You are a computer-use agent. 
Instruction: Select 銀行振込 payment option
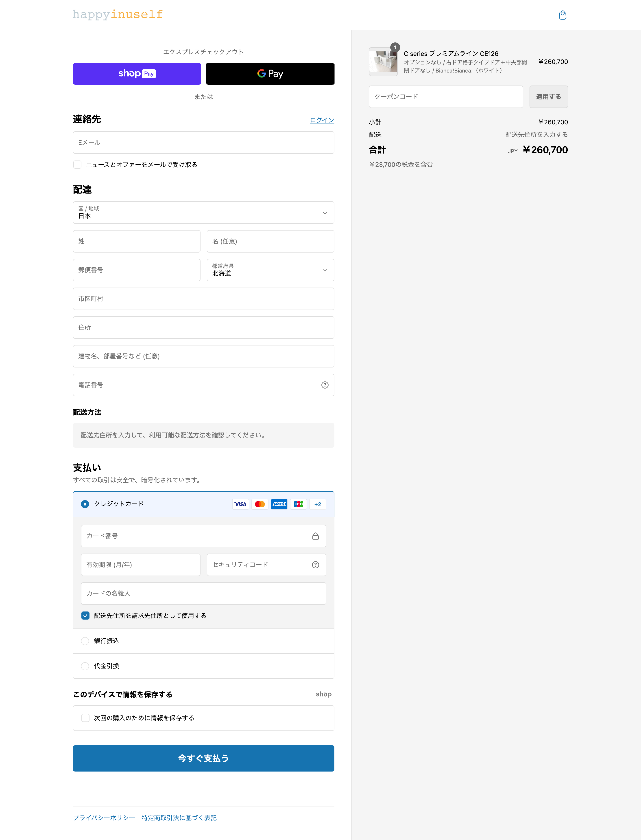[x=85, y=641]
